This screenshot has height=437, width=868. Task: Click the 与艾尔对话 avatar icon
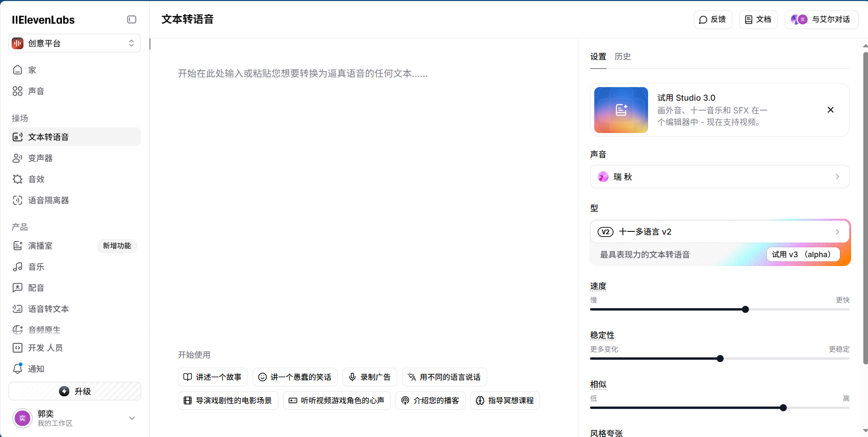[x=799, y=20]
